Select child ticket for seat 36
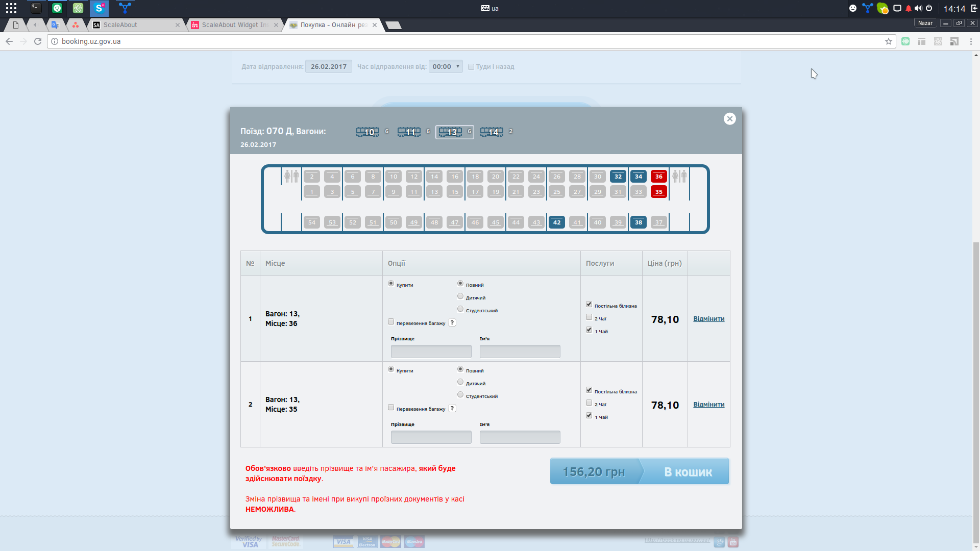 [460, 296]
